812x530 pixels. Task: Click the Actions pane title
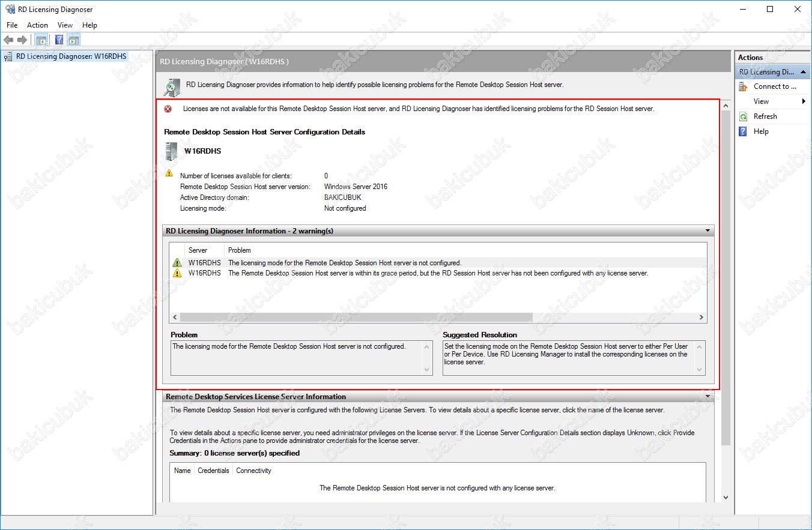(751, 58)
